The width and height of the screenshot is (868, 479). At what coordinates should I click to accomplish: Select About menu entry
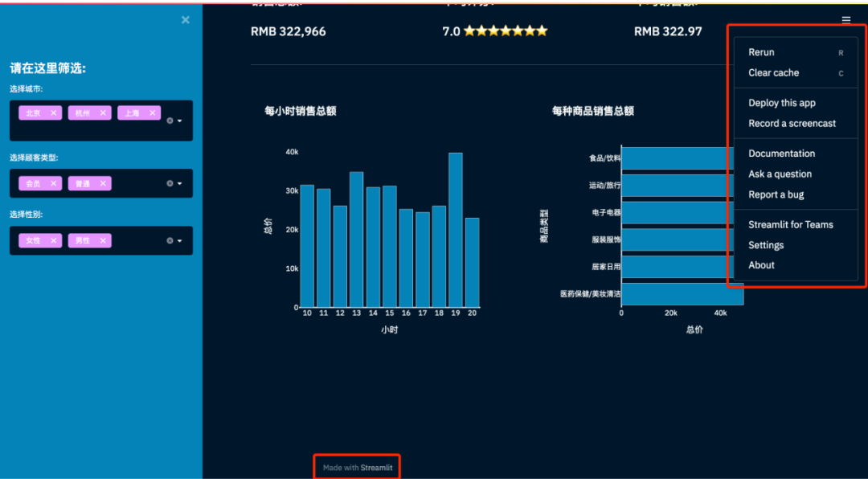[796, 265]
